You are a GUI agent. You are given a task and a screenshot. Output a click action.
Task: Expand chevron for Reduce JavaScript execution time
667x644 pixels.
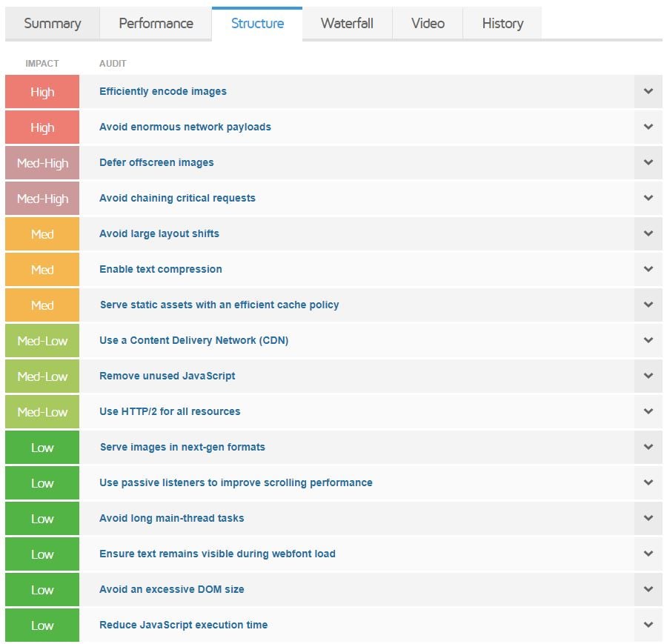[648, 625]
